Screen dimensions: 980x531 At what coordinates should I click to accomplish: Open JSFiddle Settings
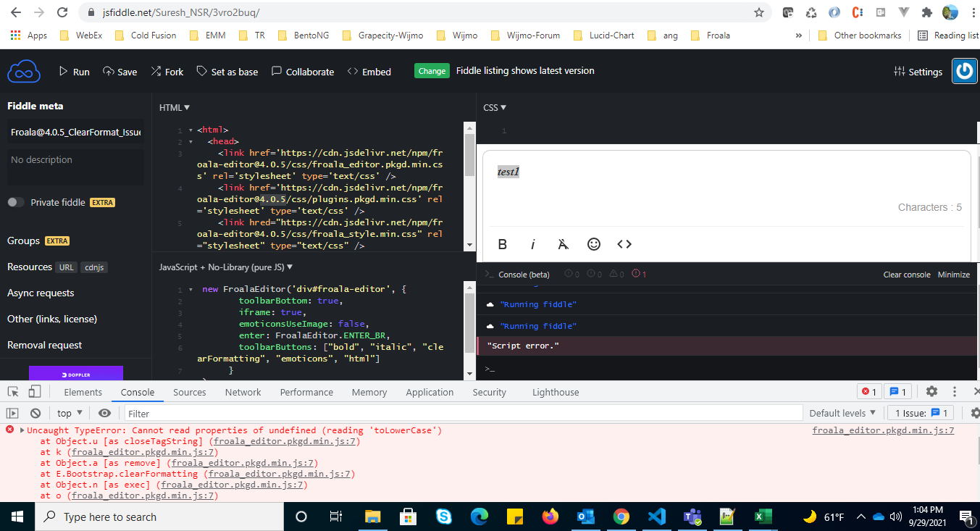click(918, 72)
